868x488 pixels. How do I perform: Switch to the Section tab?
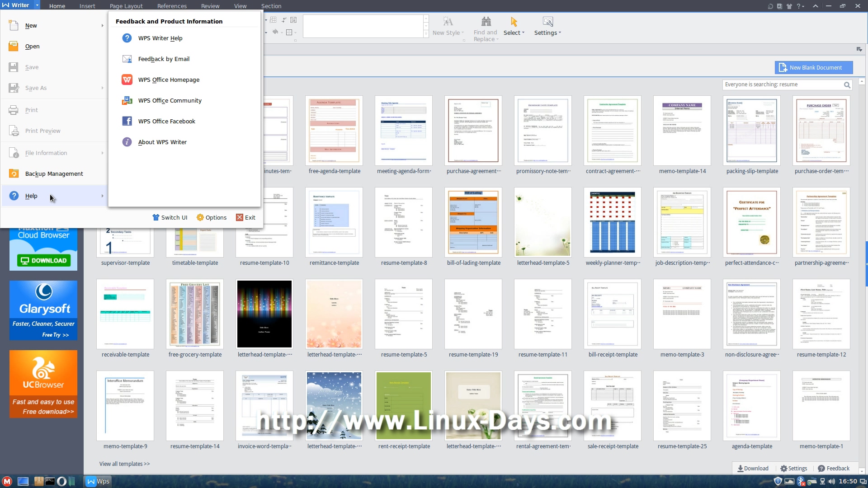tap(271, 6)
